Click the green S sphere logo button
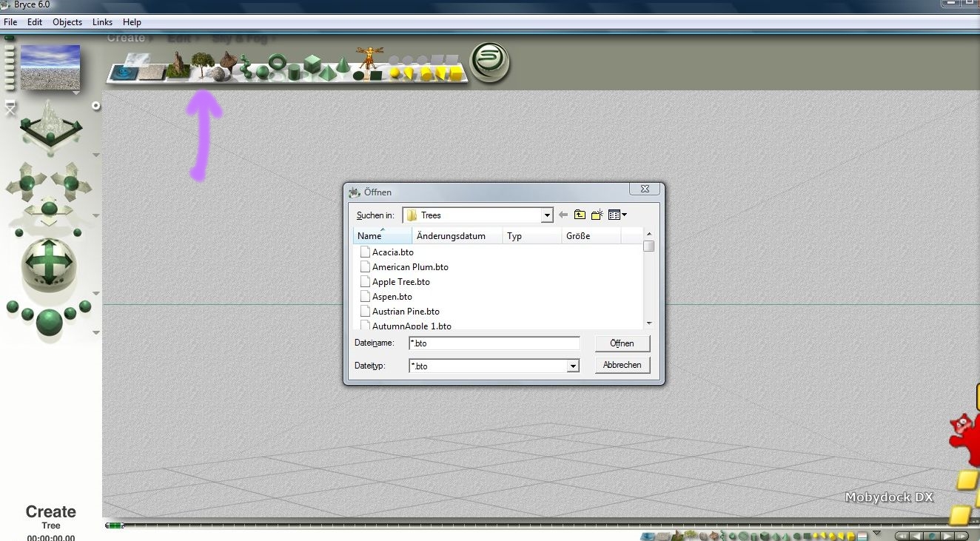Viewport: 980px width, 541px height. (490, 61)
